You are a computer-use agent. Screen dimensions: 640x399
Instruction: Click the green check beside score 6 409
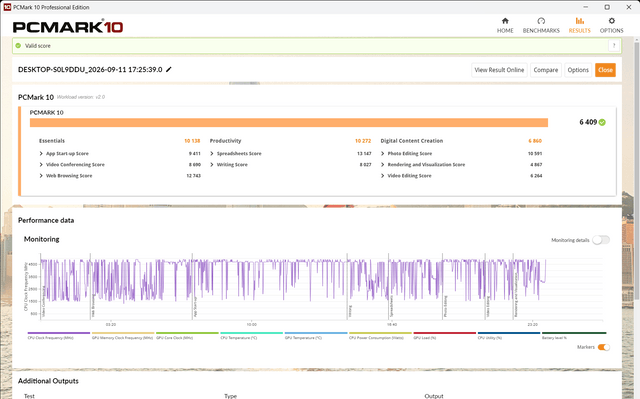click(x=602, y=122)
